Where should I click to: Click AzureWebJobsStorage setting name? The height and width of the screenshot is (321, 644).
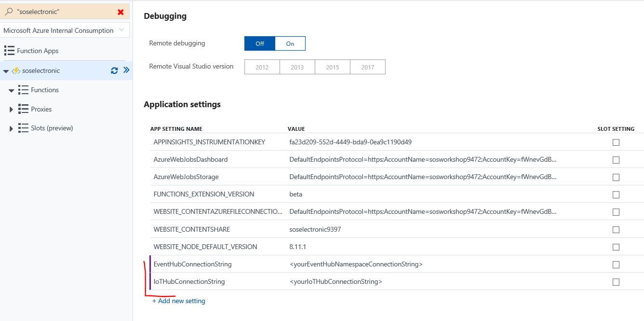click(186, 177)
